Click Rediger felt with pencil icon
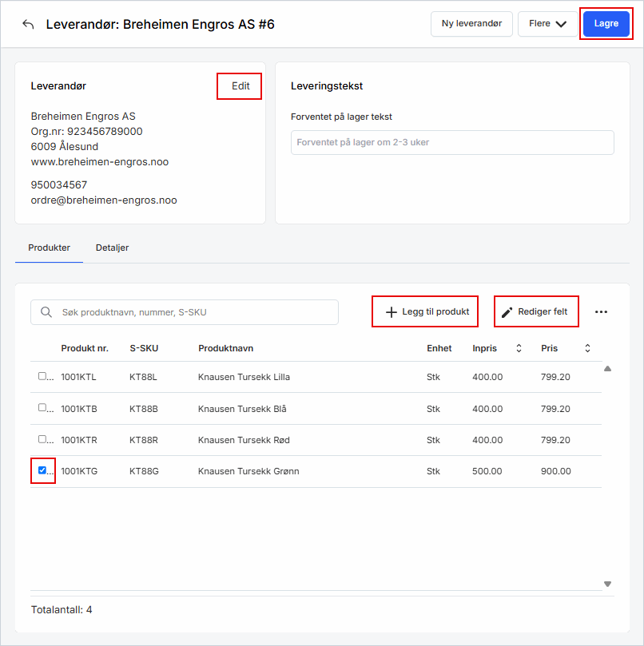This screenshot has height=646, width=644. pyautogui.click(x=535, y=311)
